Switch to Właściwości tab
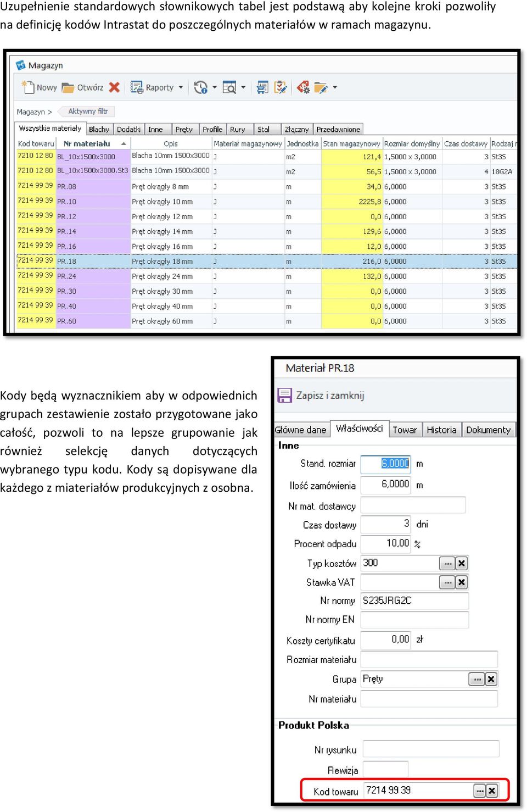This screenshot has width=527, height=812. coord(360,429)
